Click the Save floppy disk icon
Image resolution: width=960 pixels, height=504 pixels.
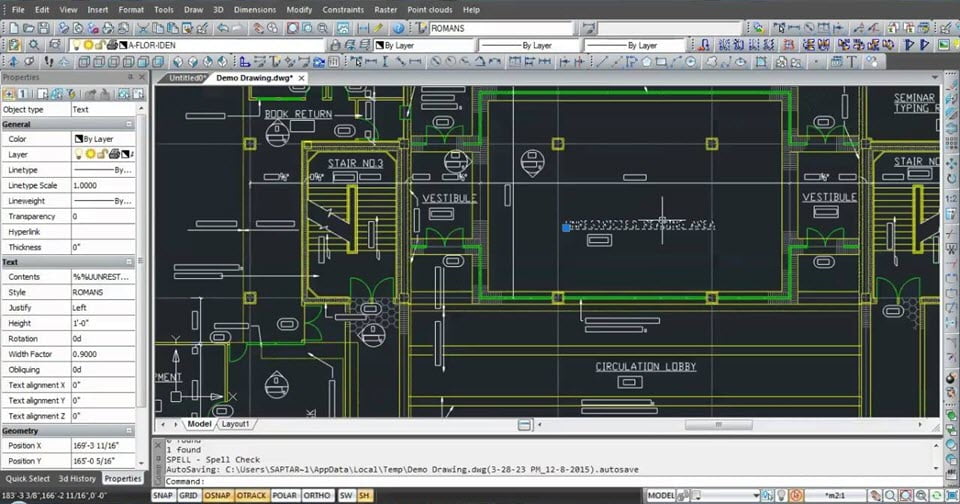[x=43, y=28]
